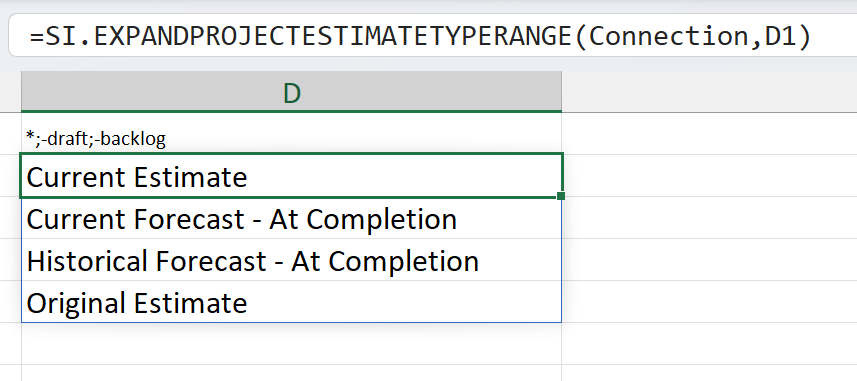This screenshot has width=857, height=381.
Task: Select cell containing '*;-draft;-backlog'
Action: (291, 133)
